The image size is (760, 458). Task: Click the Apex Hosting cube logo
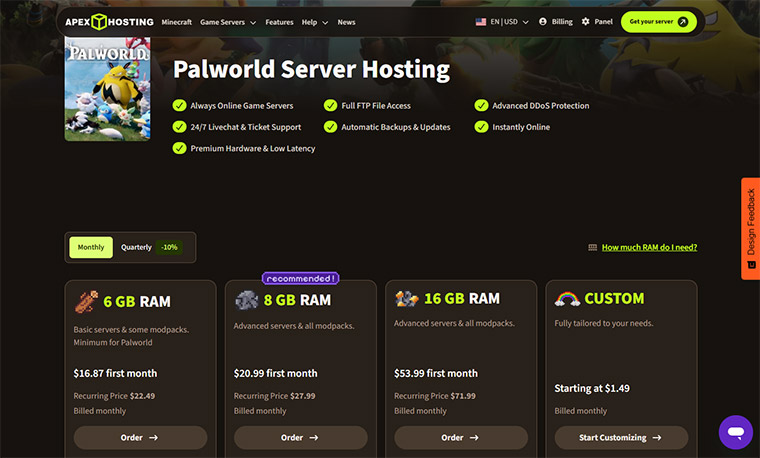[x=99, y=22]
